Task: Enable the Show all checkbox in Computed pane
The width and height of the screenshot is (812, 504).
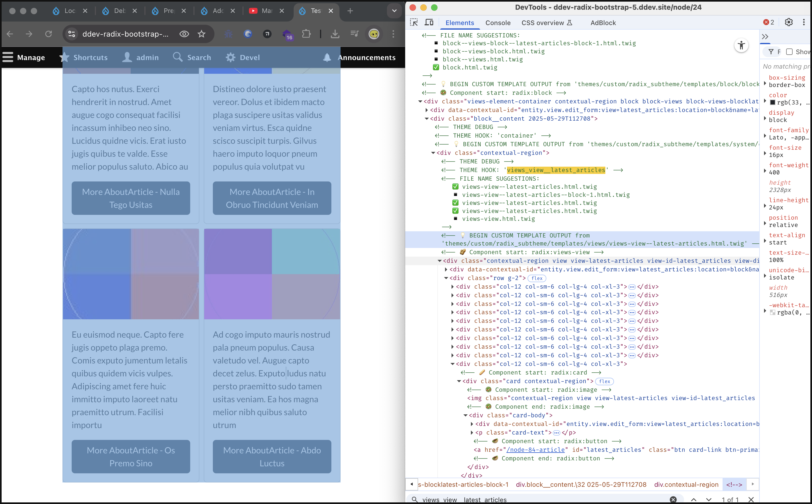Action: point(789,52)
